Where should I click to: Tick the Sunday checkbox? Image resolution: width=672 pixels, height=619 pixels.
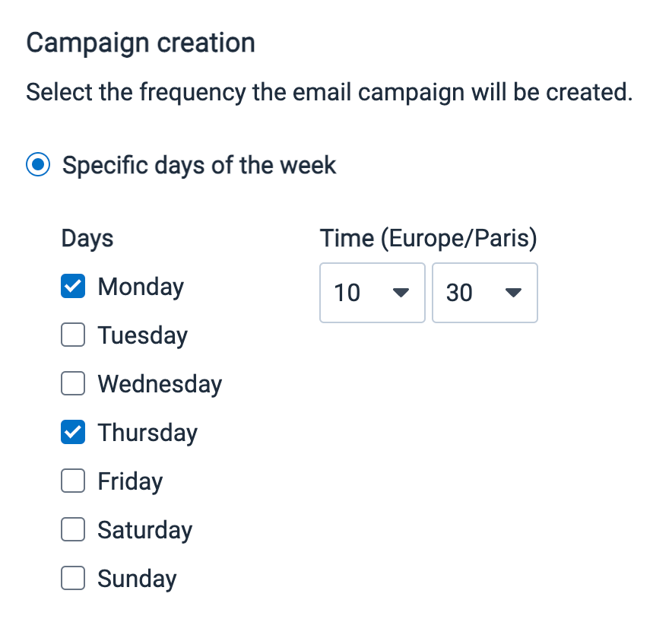[73, 579]
